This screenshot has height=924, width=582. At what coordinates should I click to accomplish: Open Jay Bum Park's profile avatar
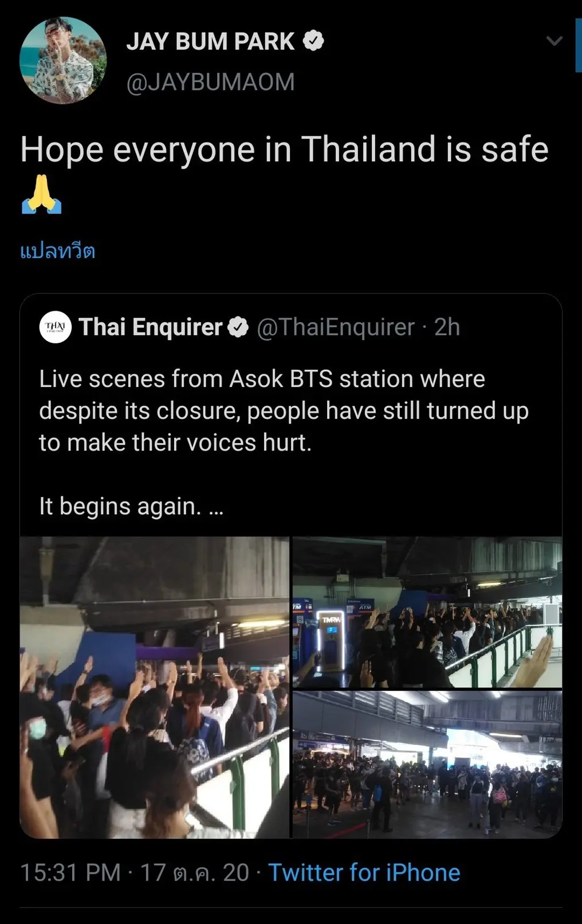click(63, 60)
